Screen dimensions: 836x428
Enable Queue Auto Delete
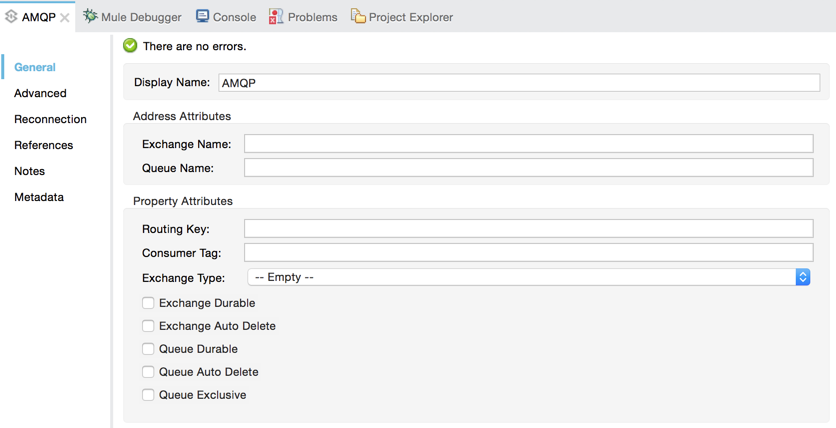(148, 372)
